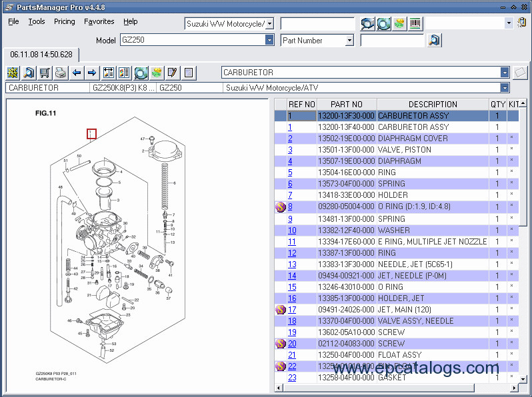Image resolution: width=532 pixels, height=397 pixels.
Task: Click reference link 13 for NEEDLE, JET
Action: pyautogui.click(x=292, y=264)
